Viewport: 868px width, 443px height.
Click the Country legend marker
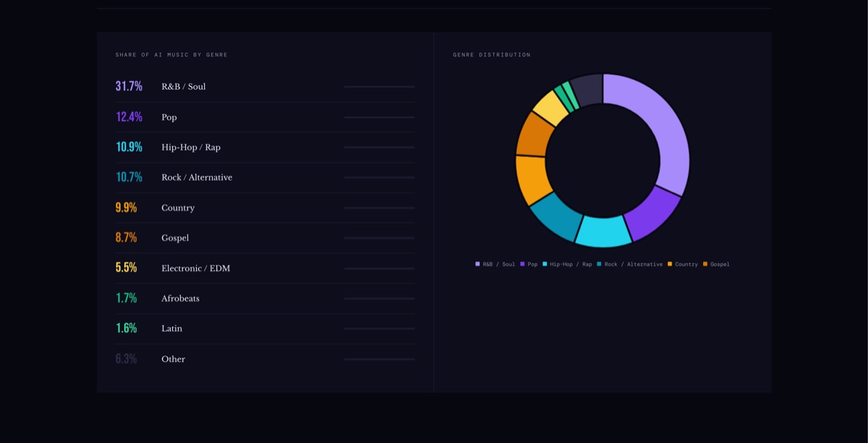(670, 264)
